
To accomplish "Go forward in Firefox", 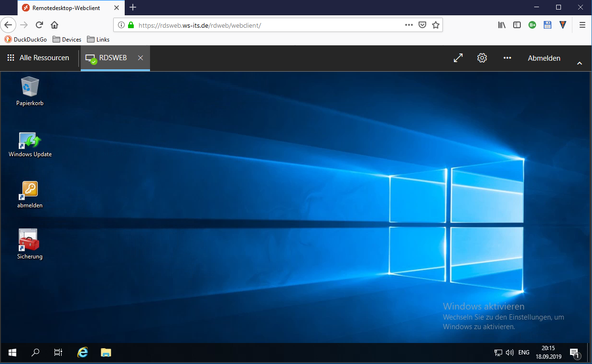I will (x=24, y=25).
